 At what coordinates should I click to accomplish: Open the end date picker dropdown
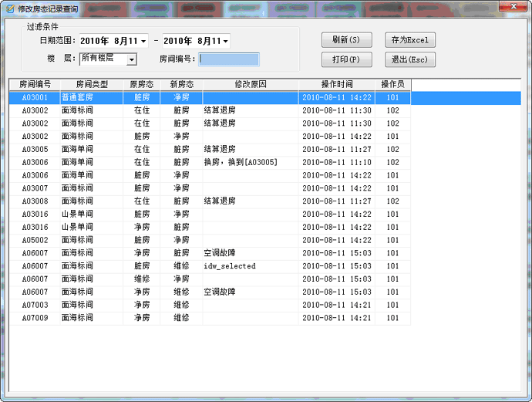pos(225,41)
